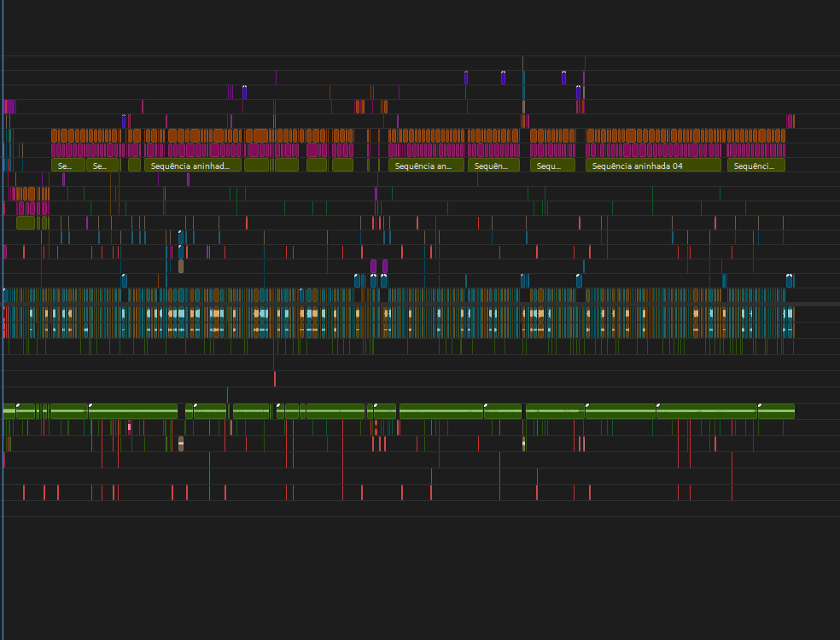Select the left clip of the purple pair
Image resolution: width=840 pixels, height=640 pixels.
(373, 266)
